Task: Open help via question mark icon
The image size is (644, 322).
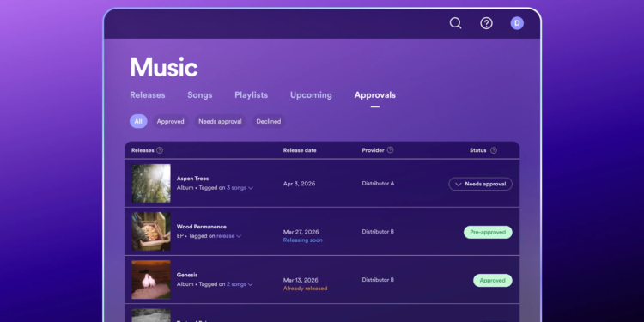Action: tap(486, 23)
